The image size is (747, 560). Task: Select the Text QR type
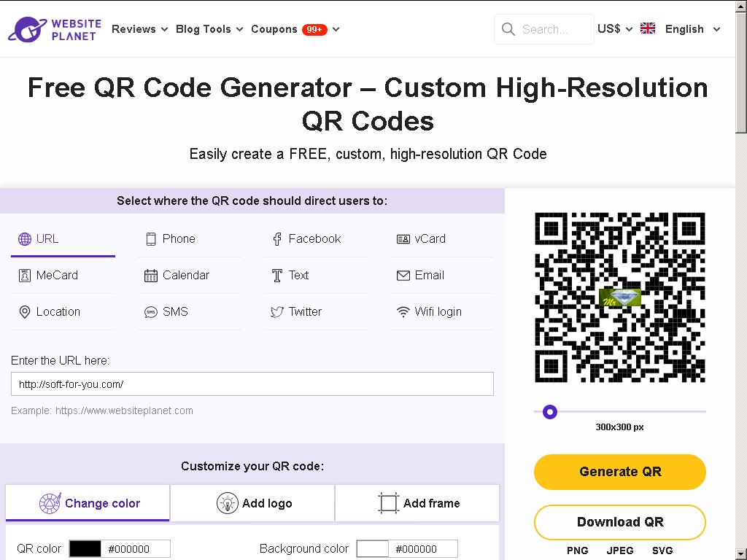coord(315,275)
